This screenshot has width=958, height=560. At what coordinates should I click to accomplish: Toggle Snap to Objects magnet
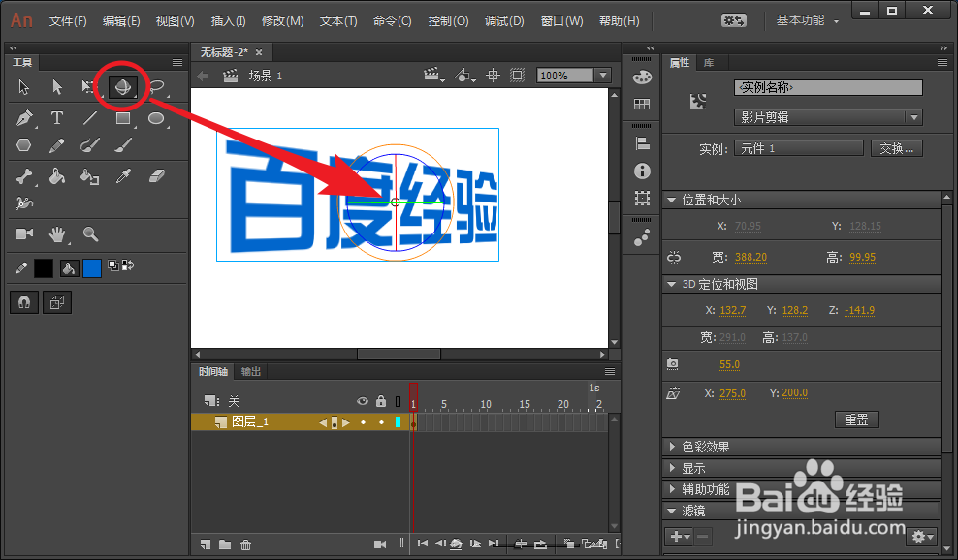point(24,302)
